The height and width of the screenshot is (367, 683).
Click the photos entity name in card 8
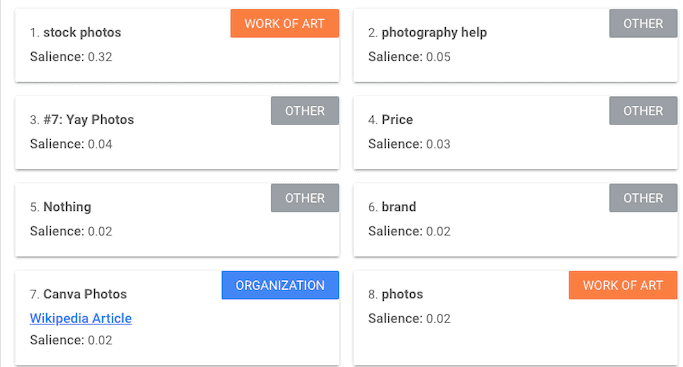(x=402, y=294)
